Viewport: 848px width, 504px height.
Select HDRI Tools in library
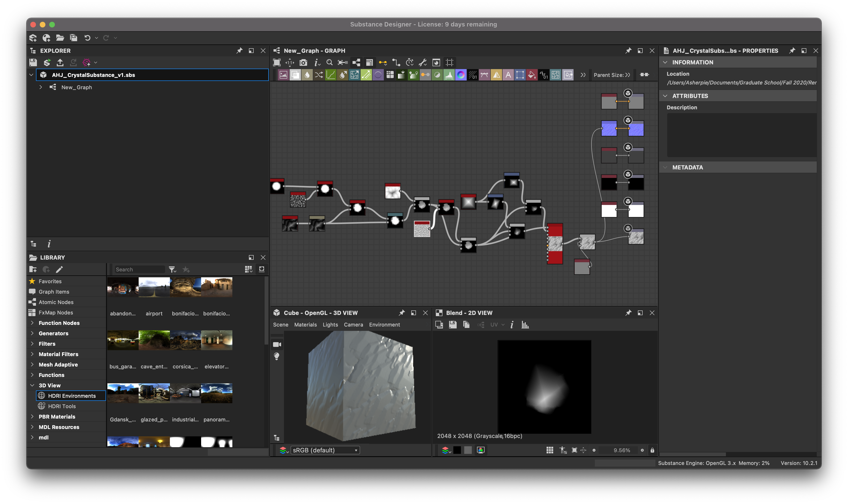tap(62, 406)
